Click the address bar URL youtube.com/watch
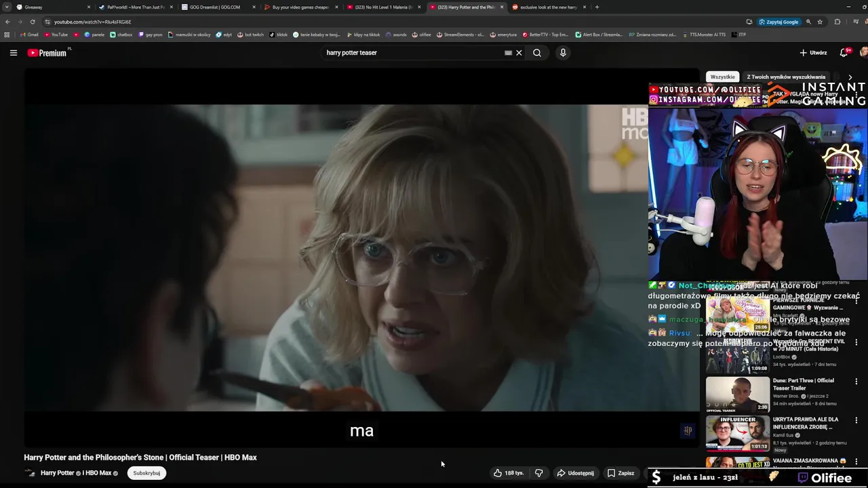The height and width of the screenshot is (488, 868). (93, 22)
